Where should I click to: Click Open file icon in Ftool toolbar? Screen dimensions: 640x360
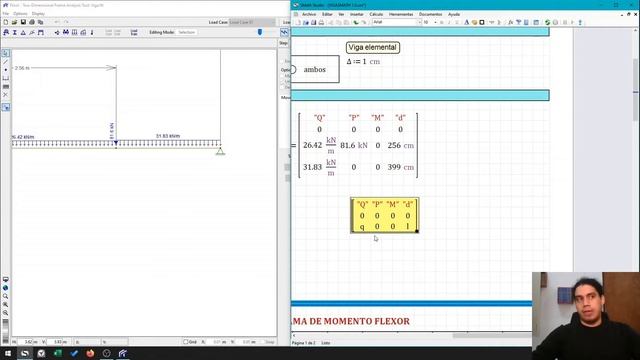click(14, 22)
